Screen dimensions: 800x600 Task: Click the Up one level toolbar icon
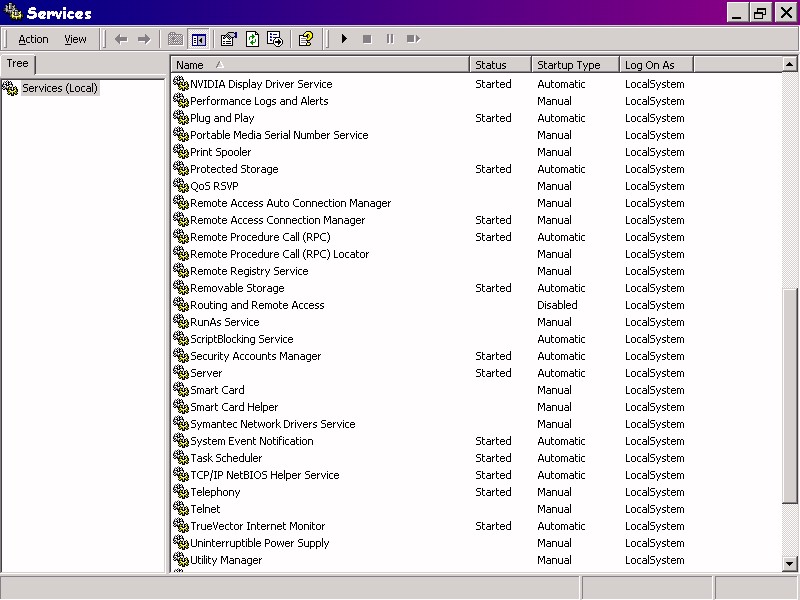(x=176, y=39)
